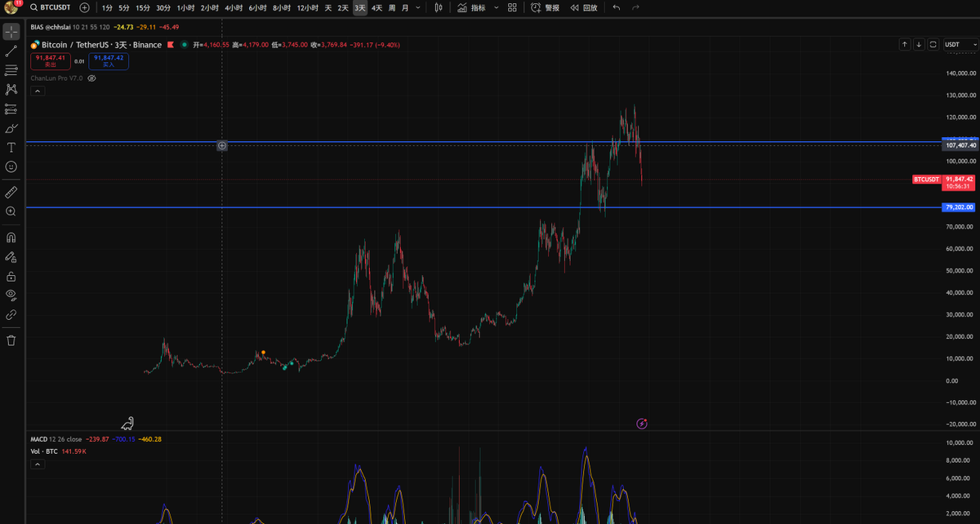Create a 警报 alert

click(x=545, y=7)
